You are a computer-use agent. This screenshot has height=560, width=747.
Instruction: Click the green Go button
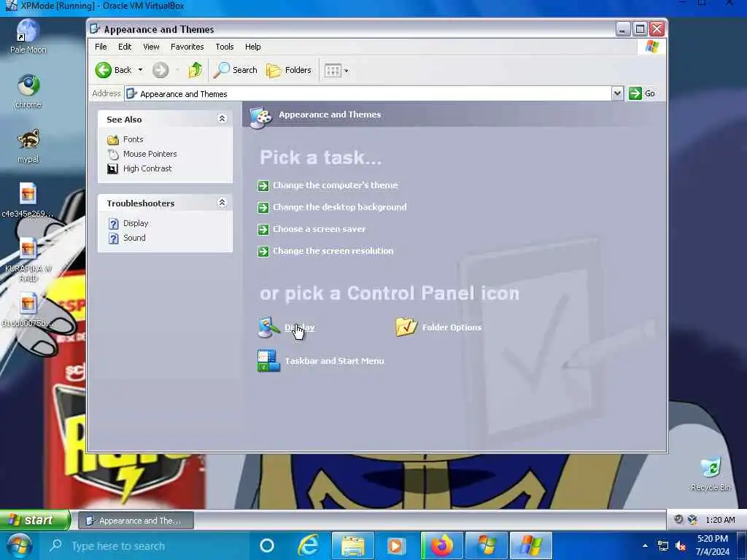point(642,93)
